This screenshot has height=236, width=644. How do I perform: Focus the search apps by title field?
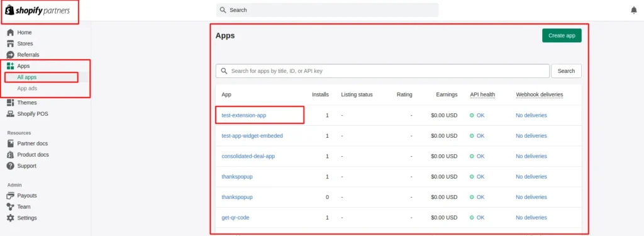click(382, 70)
